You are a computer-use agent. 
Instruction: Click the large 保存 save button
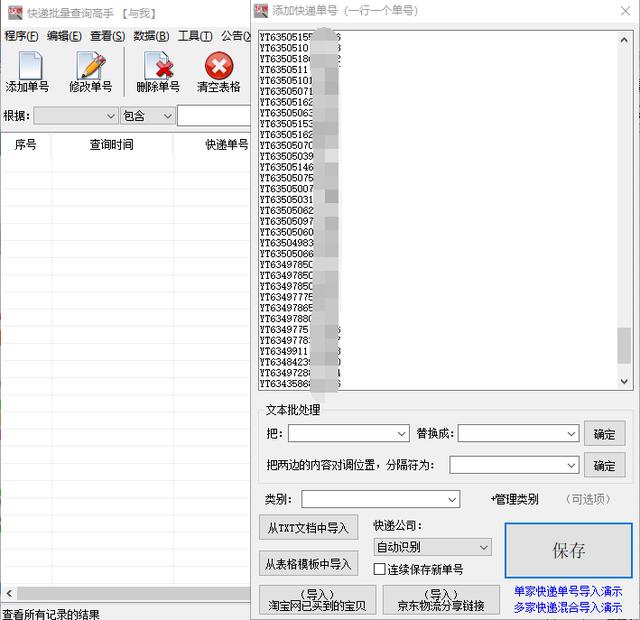pos(568,550)
